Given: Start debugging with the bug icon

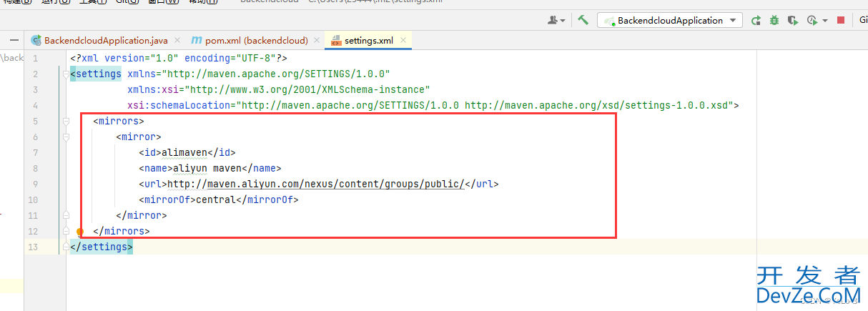Looking at the screenshot, I should (x=774, y=21).
